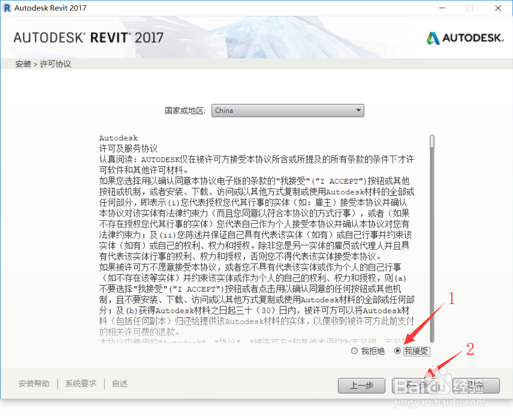Click the license text scrollbar thumb
The height and width of the screenshot is (420, 513).
432,141
